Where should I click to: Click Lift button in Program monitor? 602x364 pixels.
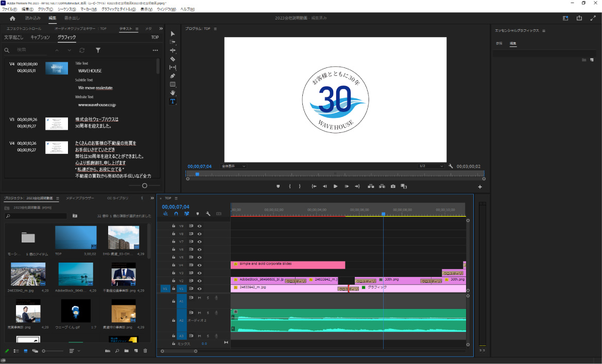pos(371,186)
